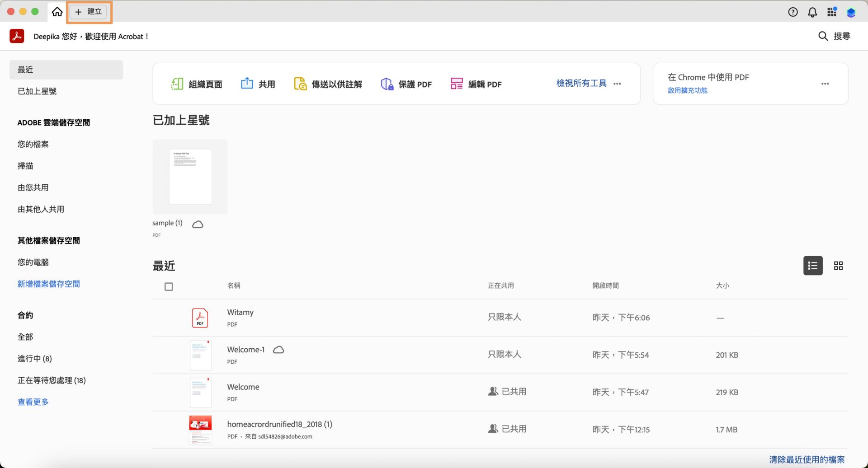Open the sample (1) PDF thumbnail

tap(189, 176)
